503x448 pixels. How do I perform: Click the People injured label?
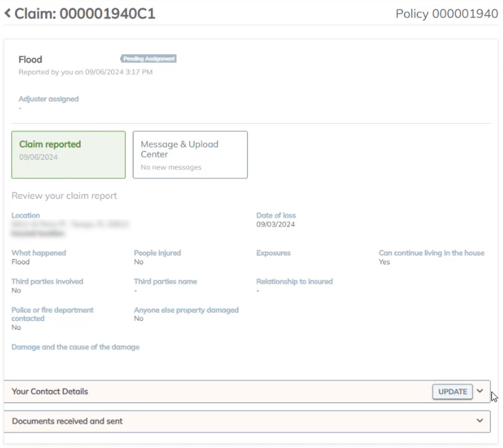click(x=158, y=253)
